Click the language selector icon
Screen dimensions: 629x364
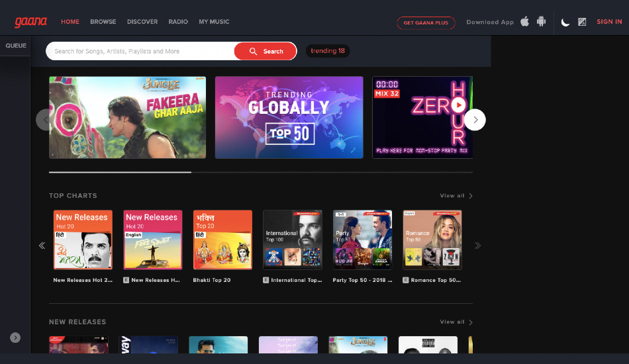click(x=582, y=22)
